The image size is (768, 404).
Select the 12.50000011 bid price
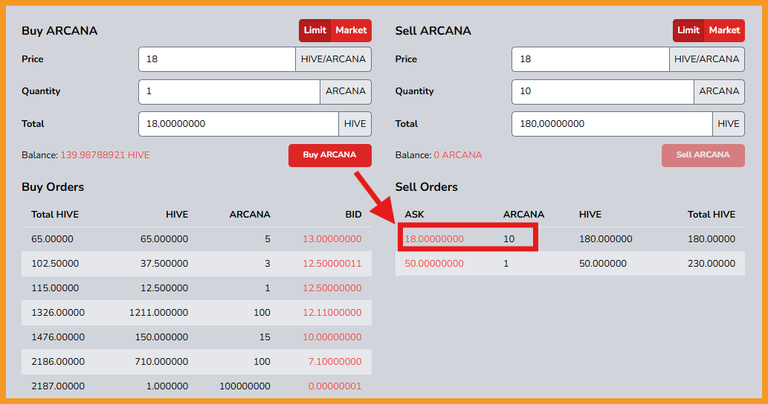[332, 263]
